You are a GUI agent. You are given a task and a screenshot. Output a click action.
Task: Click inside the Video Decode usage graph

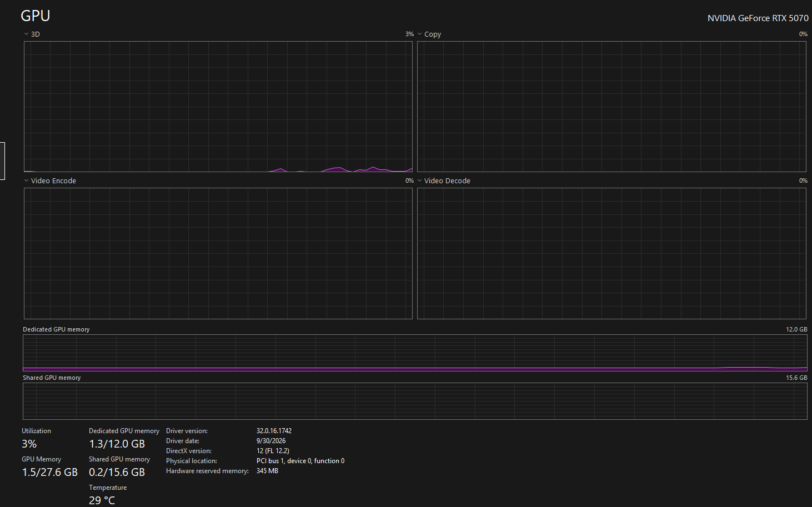611,253
